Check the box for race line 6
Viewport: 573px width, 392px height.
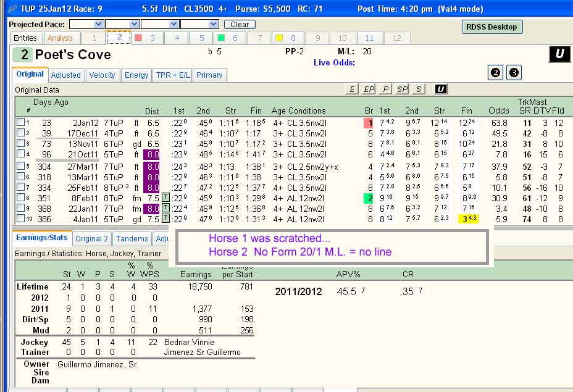pos(20,177)
